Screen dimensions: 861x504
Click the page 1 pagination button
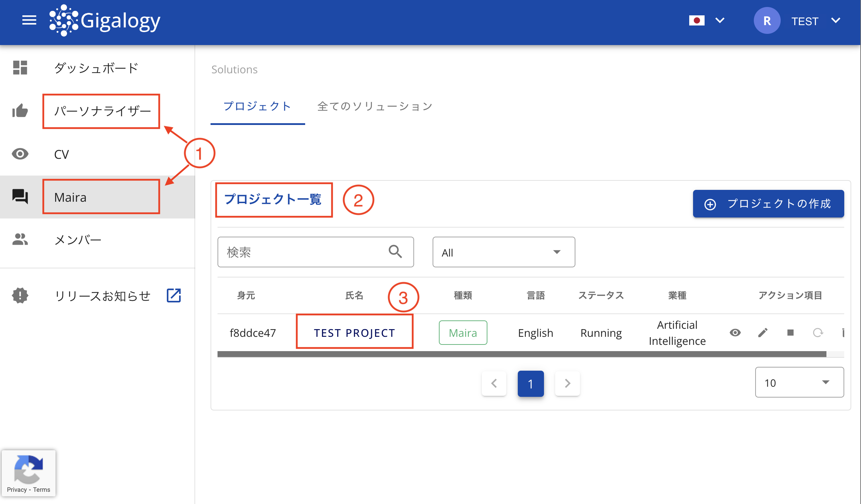click(530, 383)
